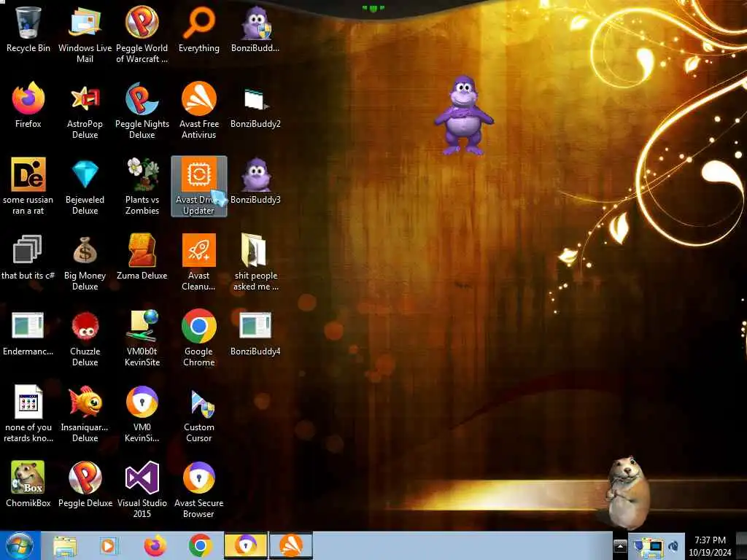Open VM0b0t KevinSite shortcut
Image resolution: width=747 pixels, height=560 pixels.
click(142, 337)
